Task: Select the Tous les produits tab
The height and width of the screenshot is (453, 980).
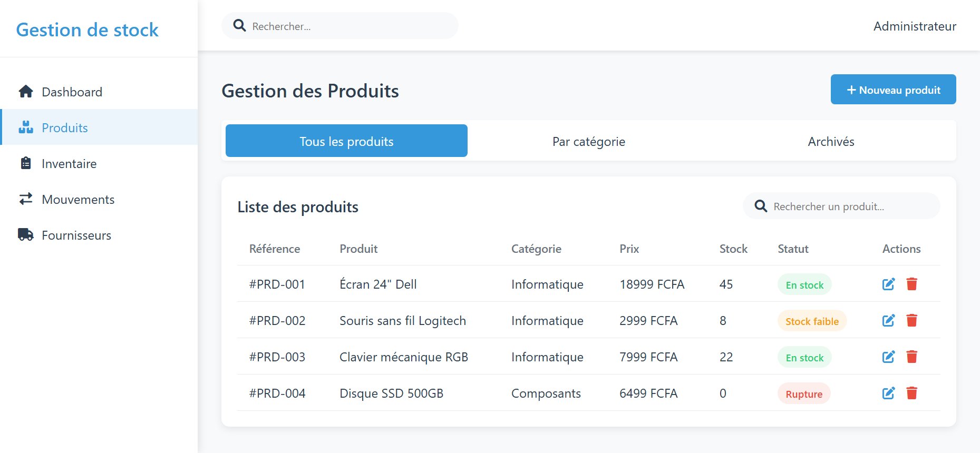Action: point(346,141)
